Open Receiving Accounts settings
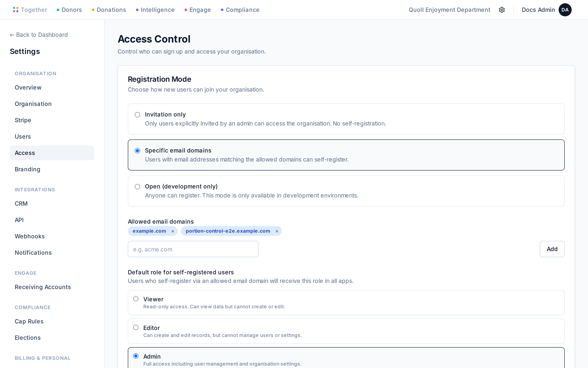This screenshot has width=588, height=368. 52,287
